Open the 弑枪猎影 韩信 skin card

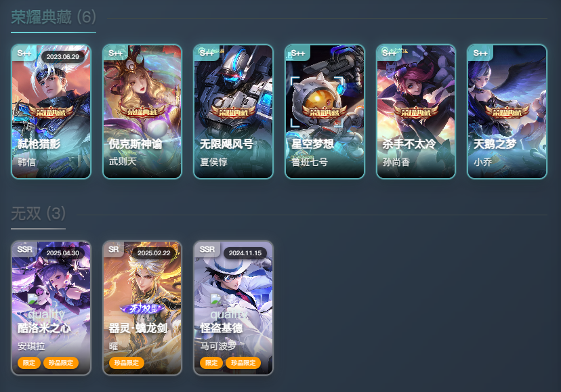(51, 112)
